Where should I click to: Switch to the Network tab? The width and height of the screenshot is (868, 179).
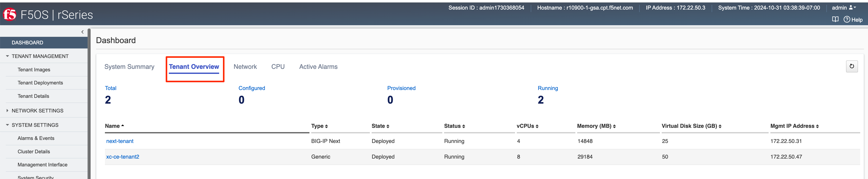245,67
